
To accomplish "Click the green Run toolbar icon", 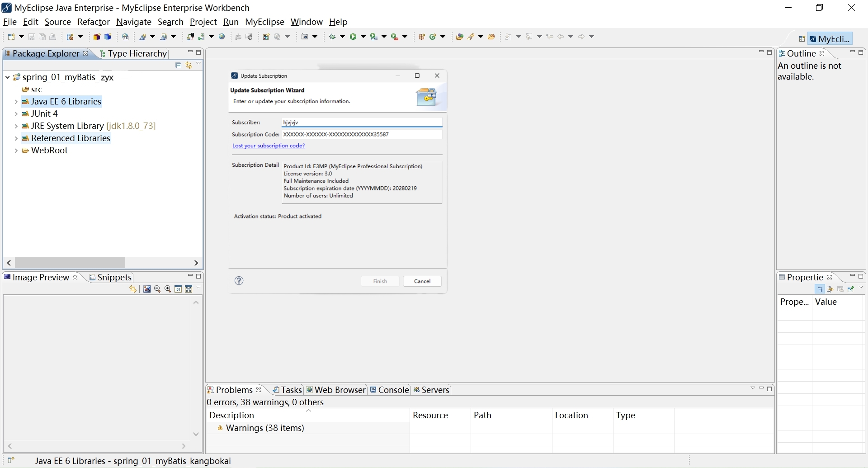I will coord(353,37).
